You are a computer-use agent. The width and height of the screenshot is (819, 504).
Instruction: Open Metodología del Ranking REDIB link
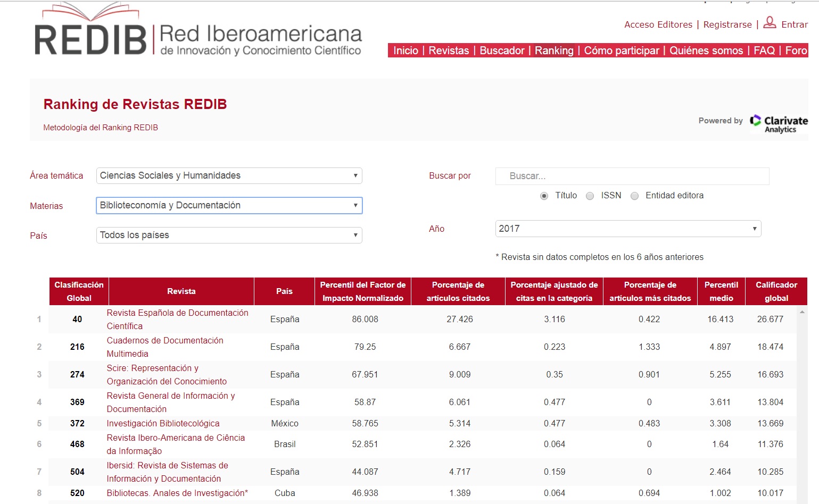101,128
